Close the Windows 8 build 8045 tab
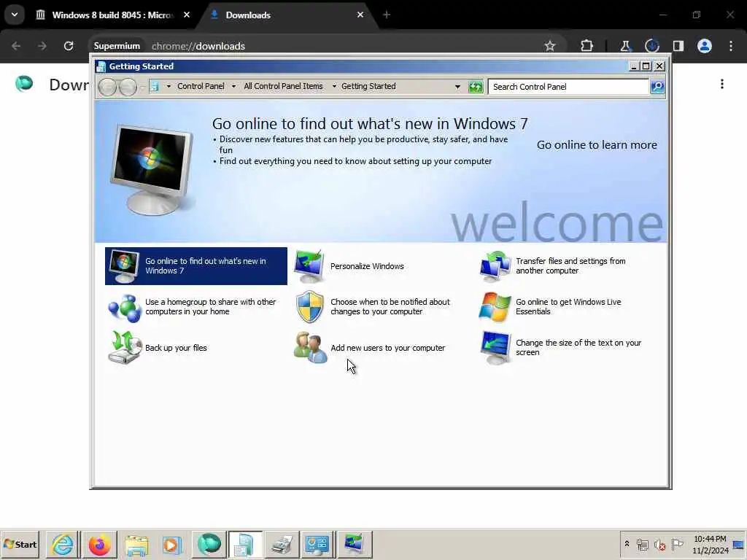747x560 pixels. (x=187, y=15)
